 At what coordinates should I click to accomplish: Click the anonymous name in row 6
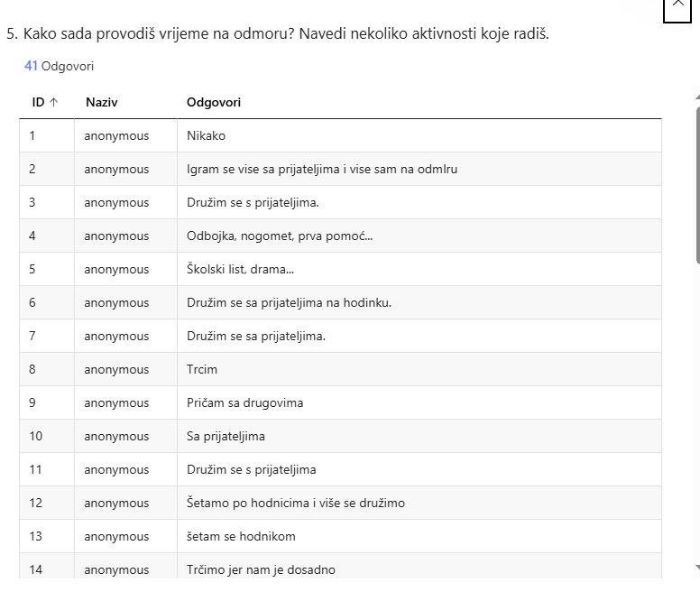coord(116,303)
